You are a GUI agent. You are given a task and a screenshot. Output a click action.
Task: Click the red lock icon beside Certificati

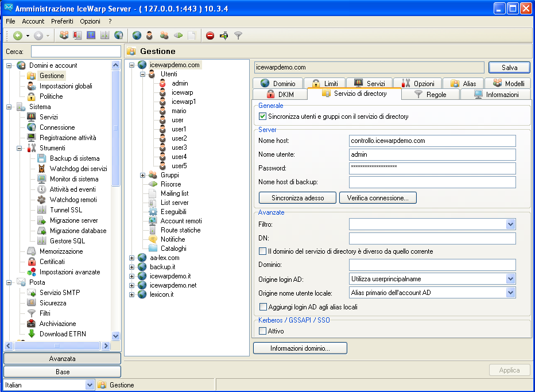click(x=32, y=262)
